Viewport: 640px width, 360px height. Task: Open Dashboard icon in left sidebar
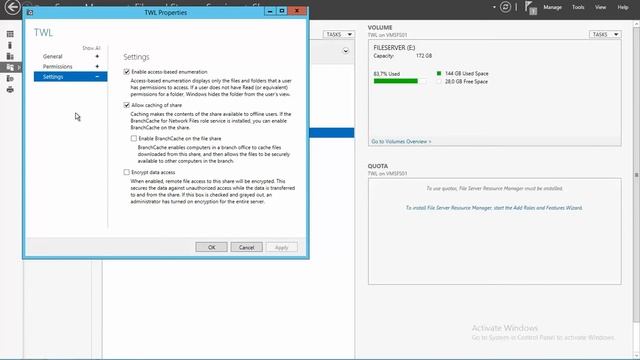[10, 34]
